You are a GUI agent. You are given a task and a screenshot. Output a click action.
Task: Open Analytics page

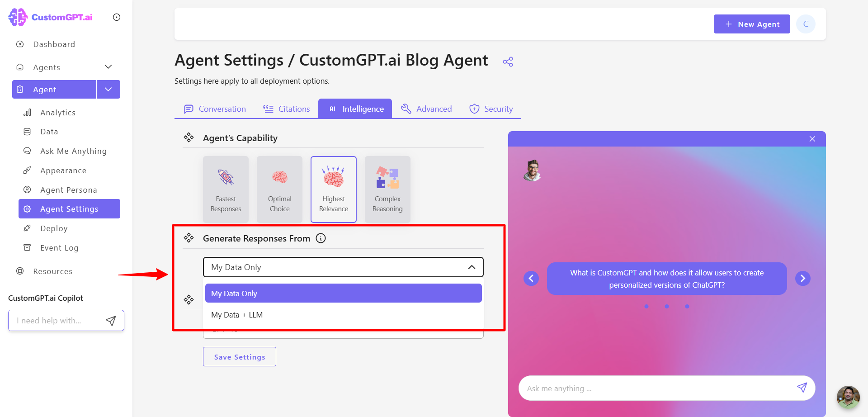coord(58,113)
